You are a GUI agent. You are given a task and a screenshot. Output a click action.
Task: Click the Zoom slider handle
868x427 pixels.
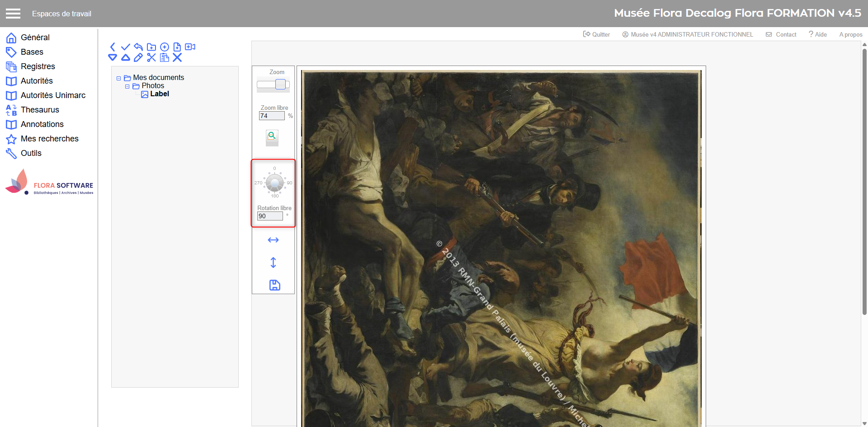[280, 84]
